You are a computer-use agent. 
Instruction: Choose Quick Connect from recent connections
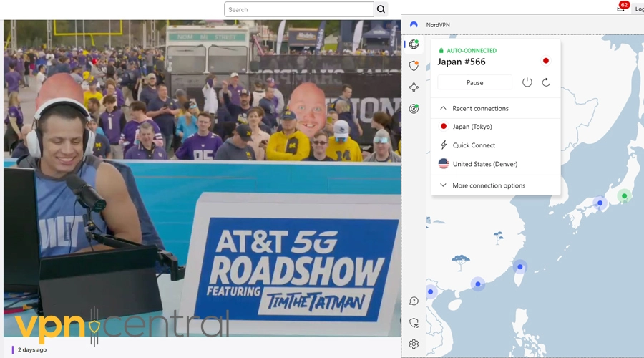point(495,145)
